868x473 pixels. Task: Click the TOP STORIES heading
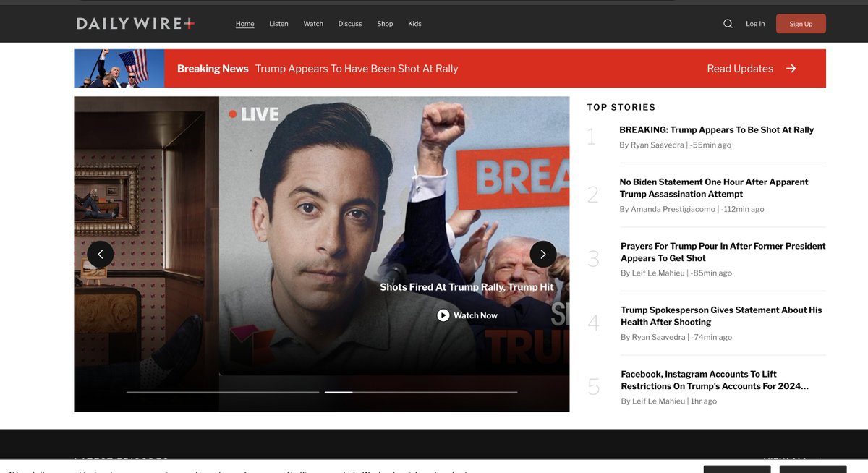621,107
